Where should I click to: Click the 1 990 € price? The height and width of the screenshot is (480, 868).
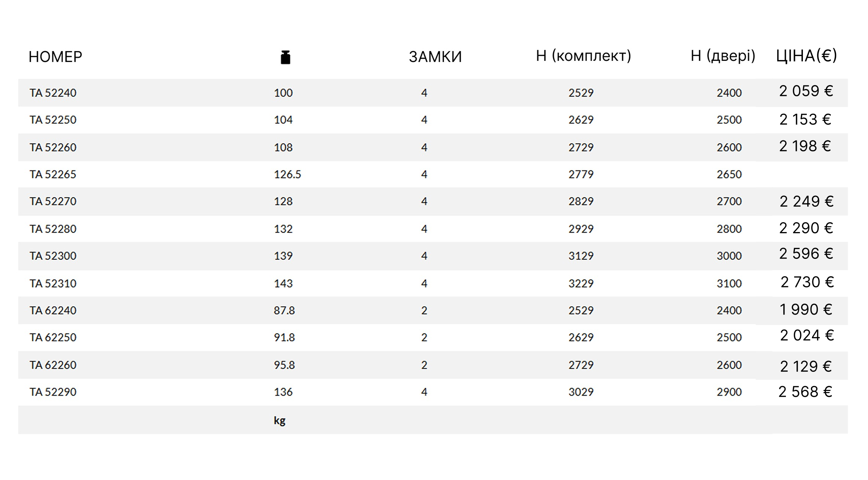pyautogui.click(x=805, y=310)
